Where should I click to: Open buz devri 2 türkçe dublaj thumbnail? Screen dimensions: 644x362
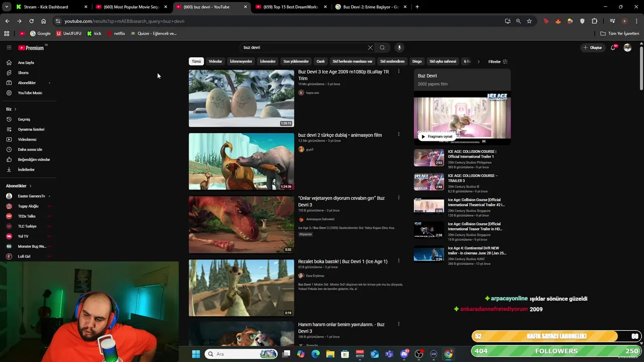[242, 161]
